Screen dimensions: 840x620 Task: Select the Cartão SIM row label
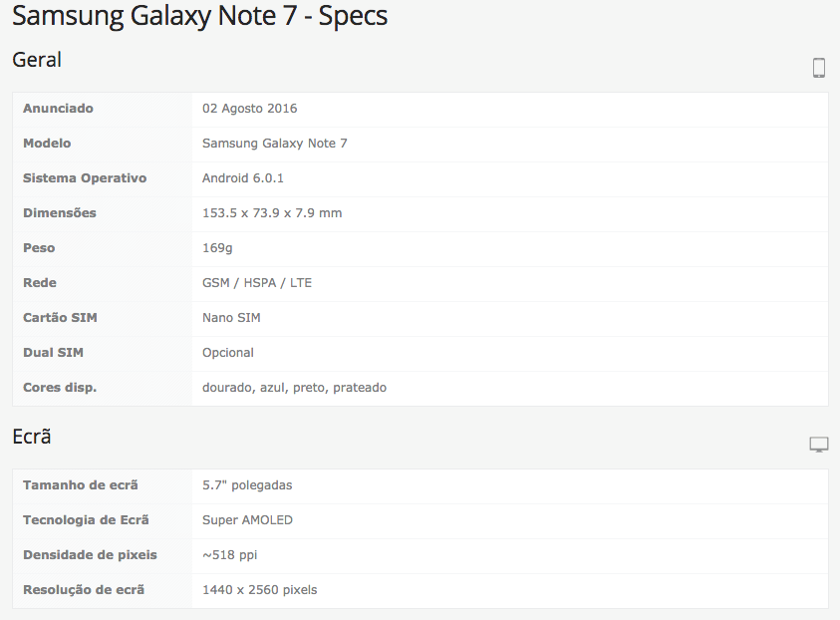tap(60, 318)
